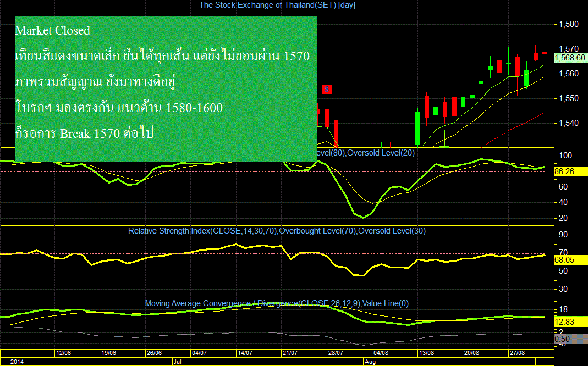Select the 19/06 date on the time axis
Screen dimensions: 588x366
pos(109,353)
